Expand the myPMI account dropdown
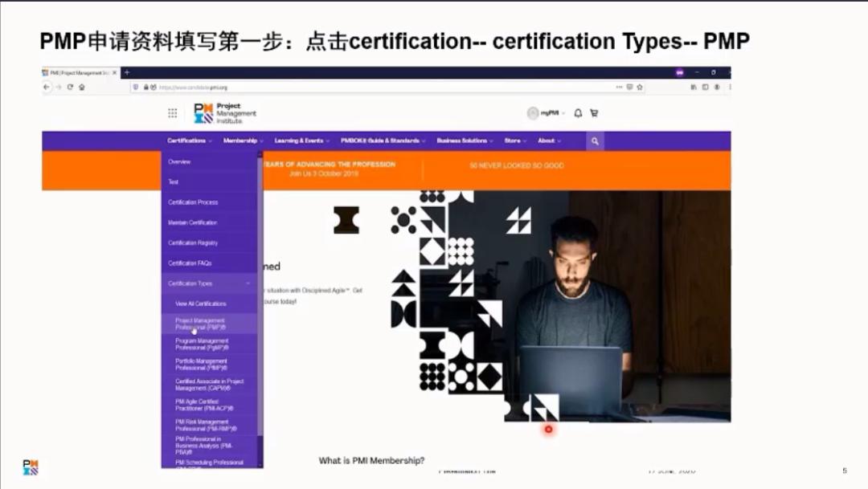Viewport: 868px width, 489px height. pyautogui.click(x=563, y=113)
